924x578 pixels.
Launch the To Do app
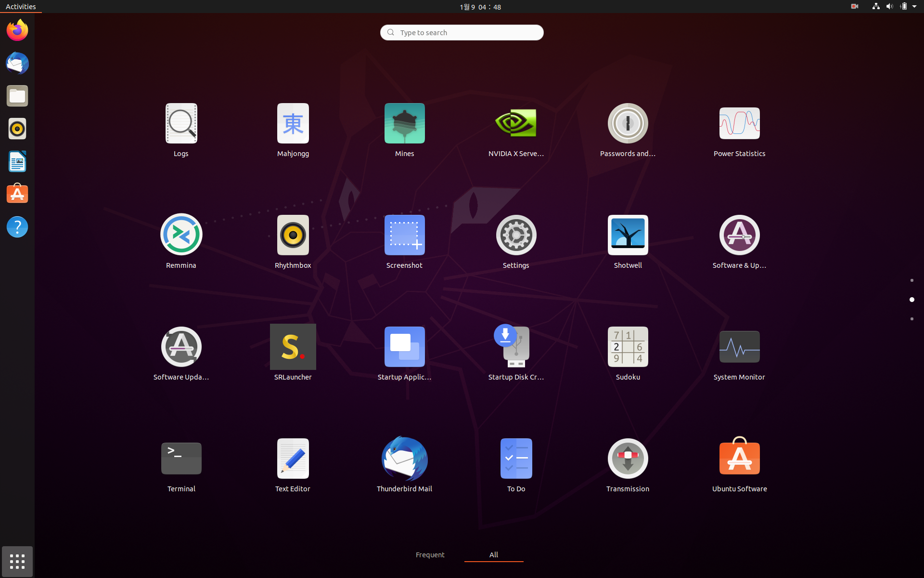pos(516,465)
